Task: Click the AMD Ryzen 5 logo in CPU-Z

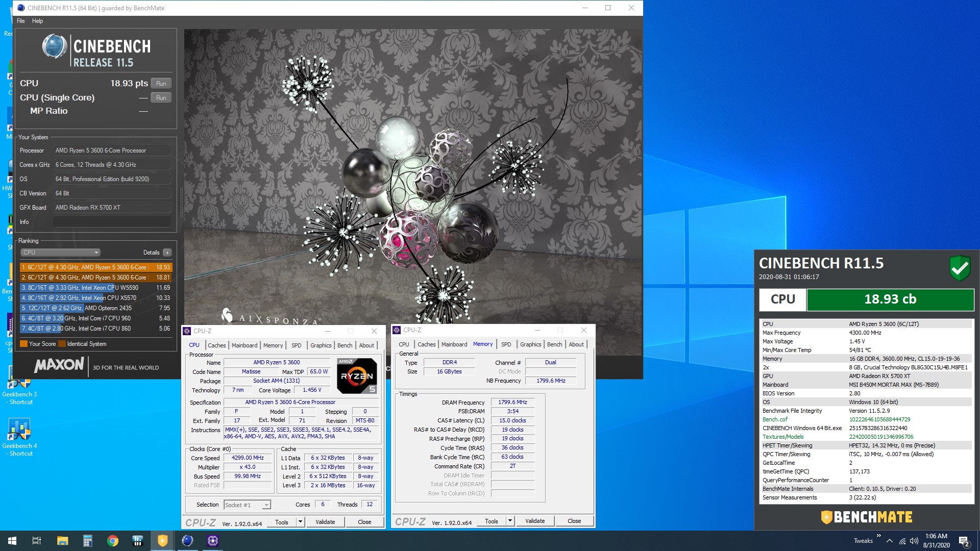Action: [x=357, y=376]
